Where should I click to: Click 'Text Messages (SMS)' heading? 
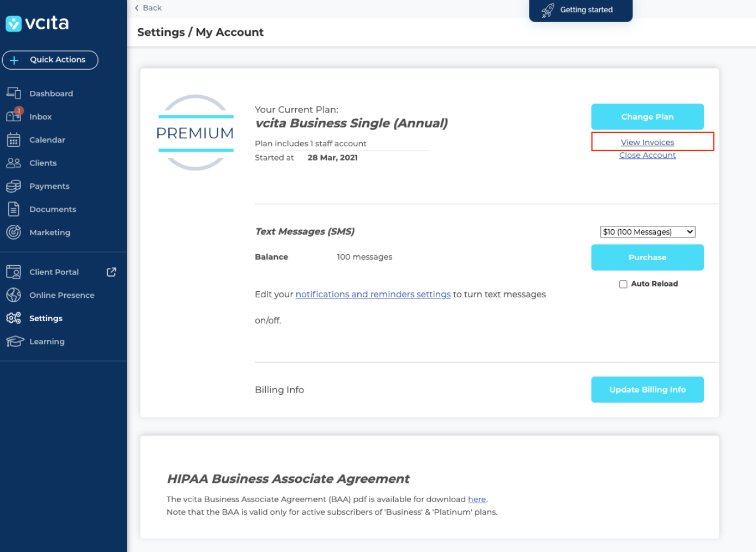pyautogui.click(x=305, y=231)
